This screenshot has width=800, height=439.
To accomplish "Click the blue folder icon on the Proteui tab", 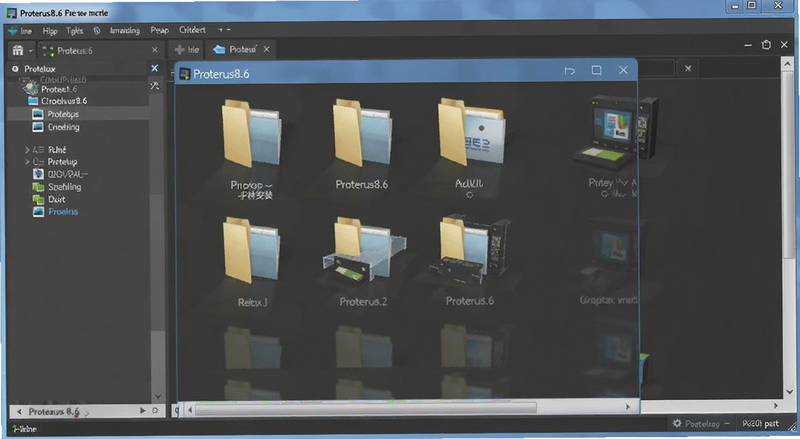I will [219, 50].
